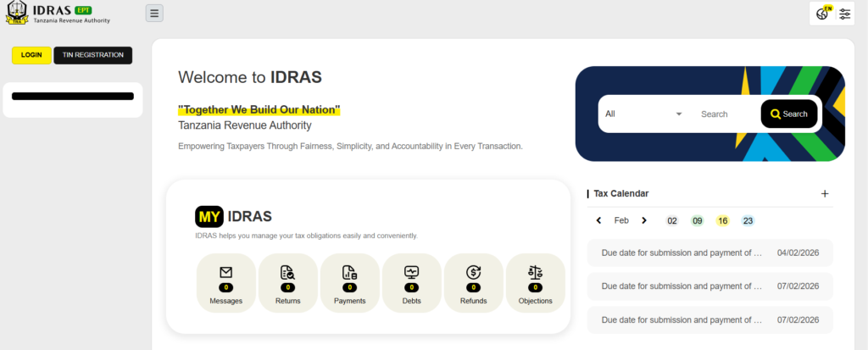Click the IDRAS Tanzania Revenue Authority logo

(x=58, y=14)
